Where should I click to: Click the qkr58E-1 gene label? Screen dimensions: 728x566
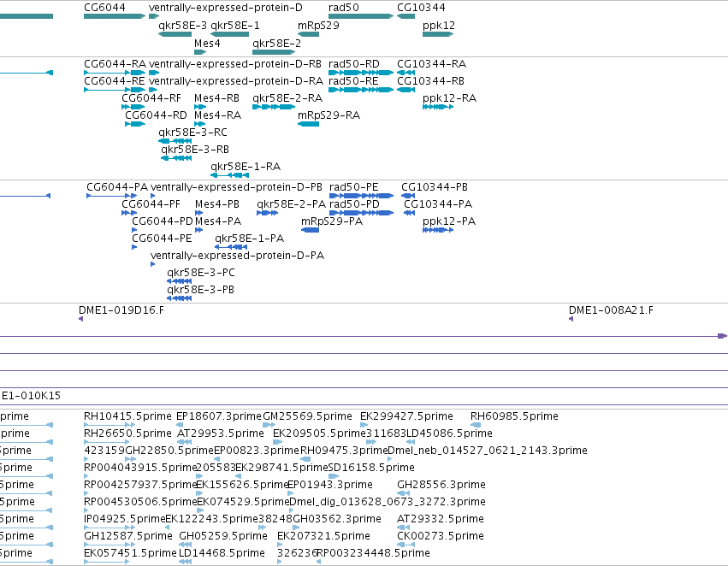tap(235, 26)
